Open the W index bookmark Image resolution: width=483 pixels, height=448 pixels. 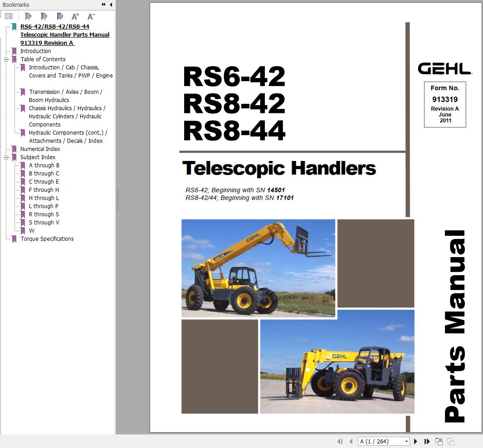click(x=32, y=231)
